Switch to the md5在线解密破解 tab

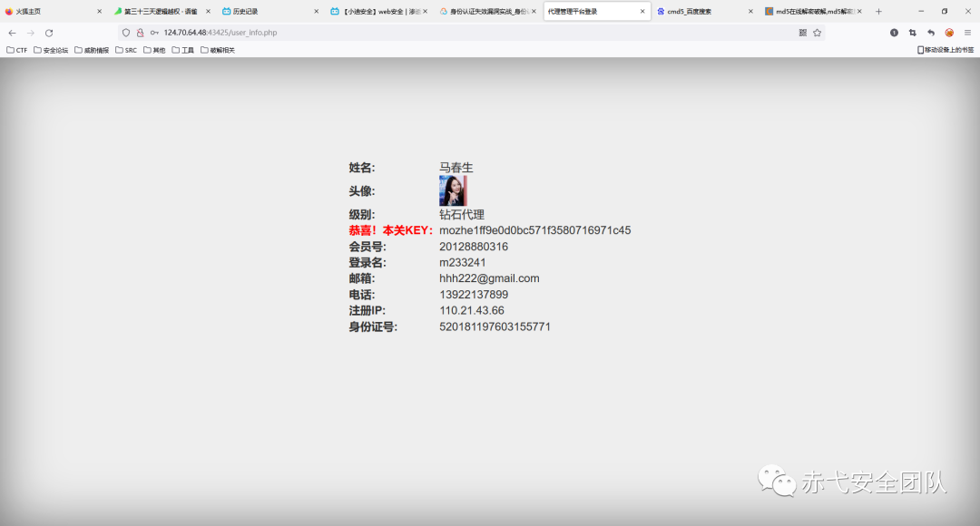point(814,11)
